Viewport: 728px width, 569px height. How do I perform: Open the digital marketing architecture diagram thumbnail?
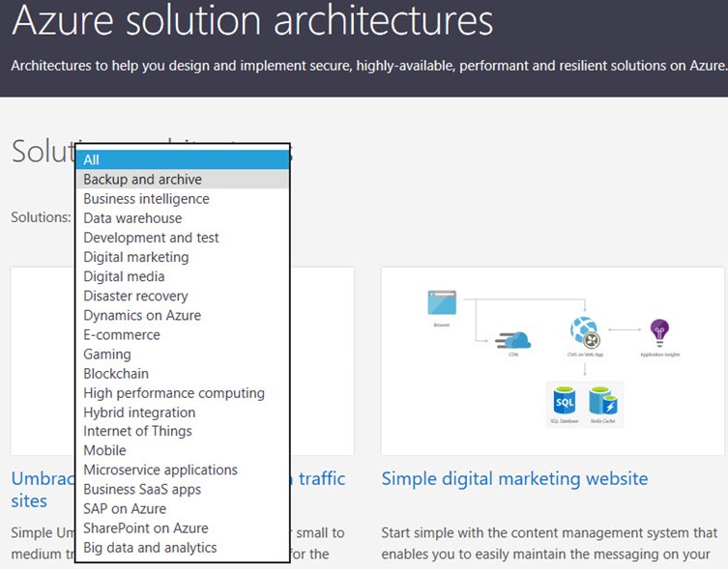pyautogui.click(x=552, y=361)
